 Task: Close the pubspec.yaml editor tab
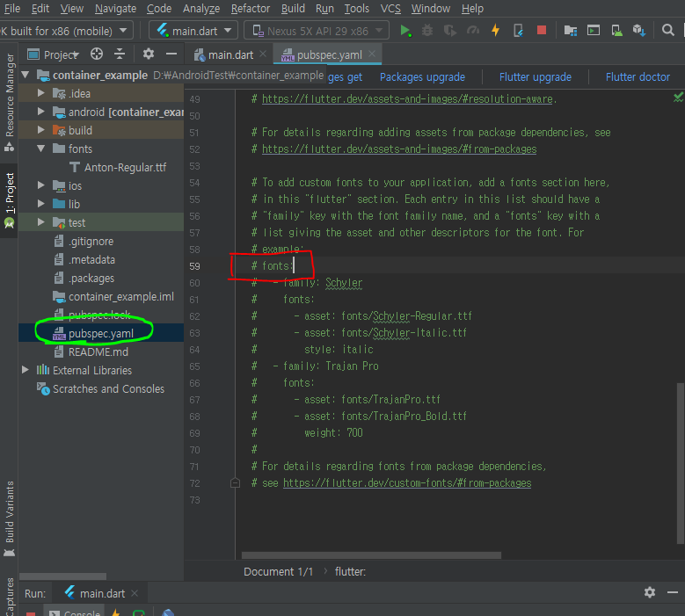pos(372,54)
